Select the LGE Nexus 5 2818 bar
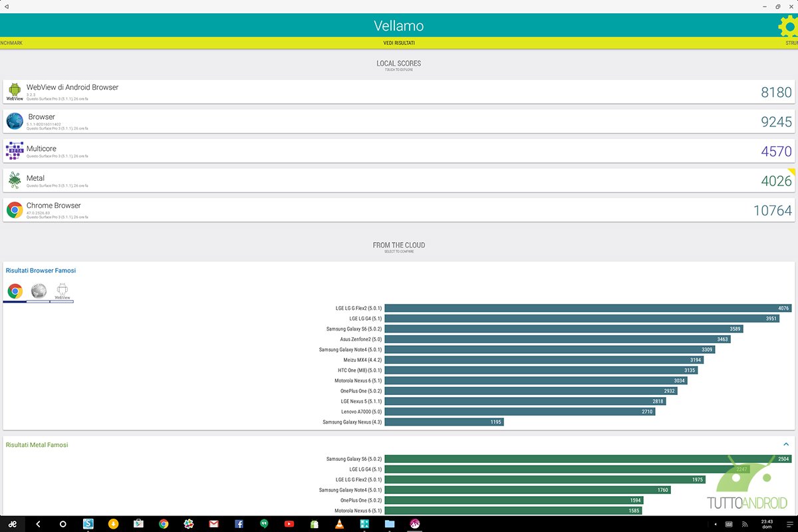This screenshot has height=532, width=798. point(525,401)
